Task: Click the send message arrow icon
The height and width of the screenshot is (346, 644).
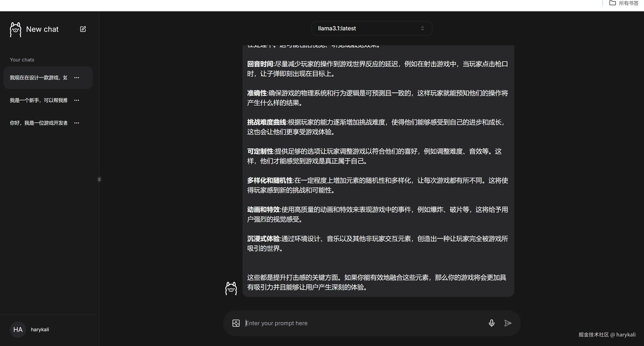Action: tap(508, 323)
